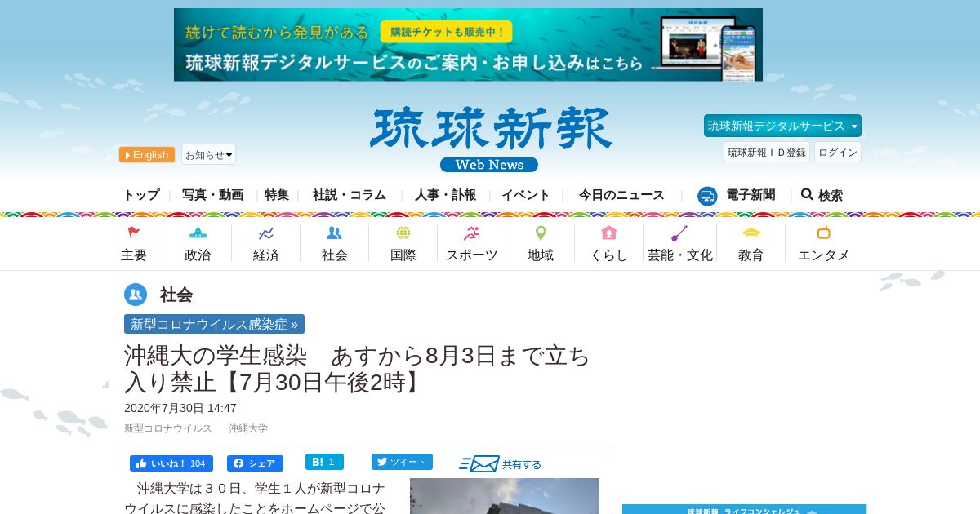
Task: Open 社説・コラム menu item
Action: click(x=350, y=195)
